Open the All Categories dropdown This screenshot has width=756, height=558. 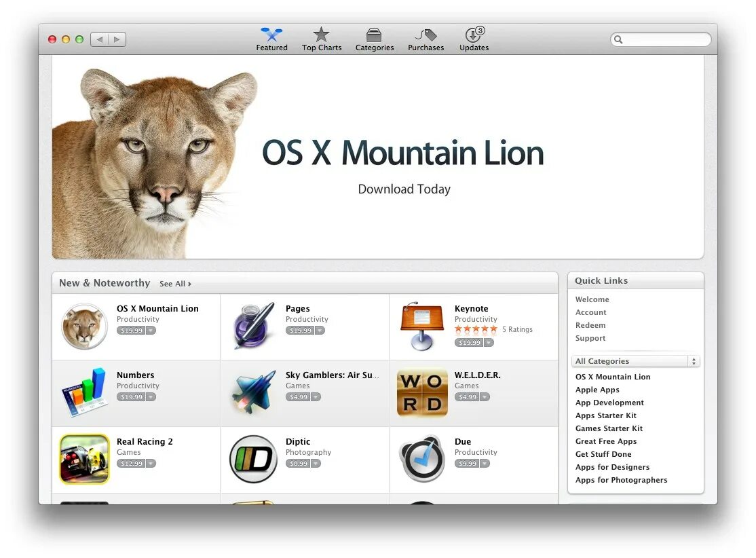pos(635,360)
